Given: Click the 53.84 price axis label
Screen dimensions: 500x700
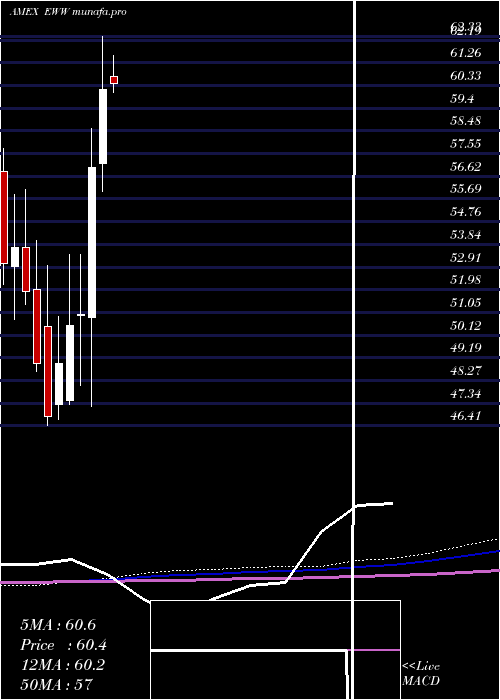Looking at the screenshot, I should click(x=466, y=235).
